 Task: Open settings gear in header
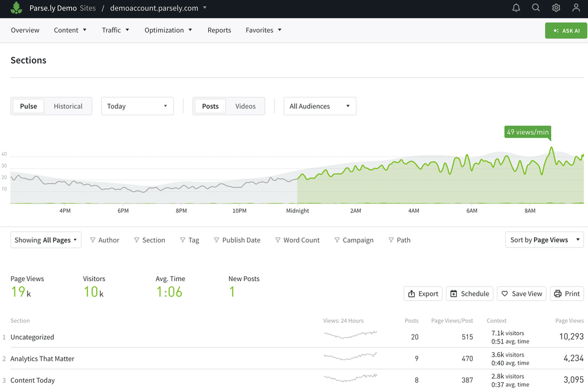tap(556, 8)
